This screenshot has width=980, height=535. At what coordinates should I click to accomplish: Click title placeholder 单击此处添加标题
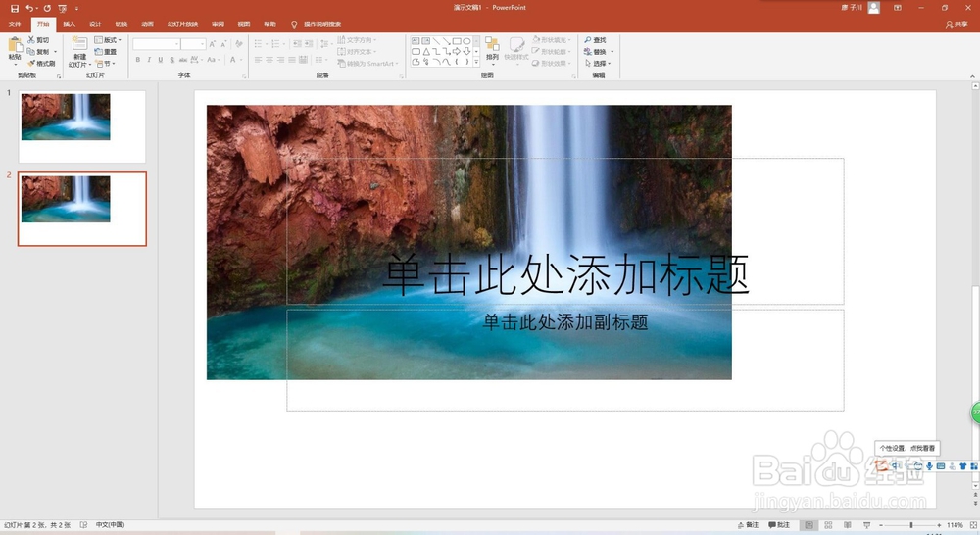(x=565, y=274)
